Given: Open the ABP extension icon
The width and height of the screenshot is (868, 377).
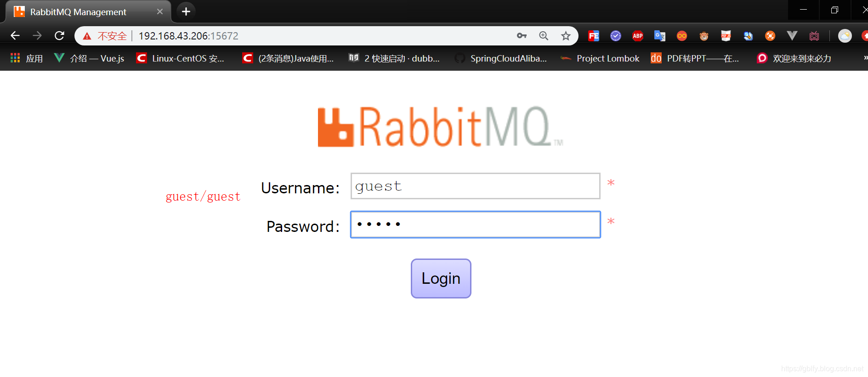Looking at the screenshot, I should tap(638, 36).
